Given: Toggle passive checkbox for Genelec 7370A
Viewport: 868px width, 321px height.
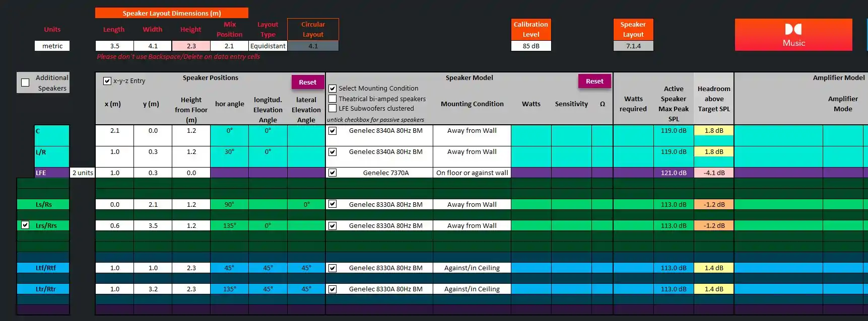Looking at the screenshot, I should tap(332, 173).
